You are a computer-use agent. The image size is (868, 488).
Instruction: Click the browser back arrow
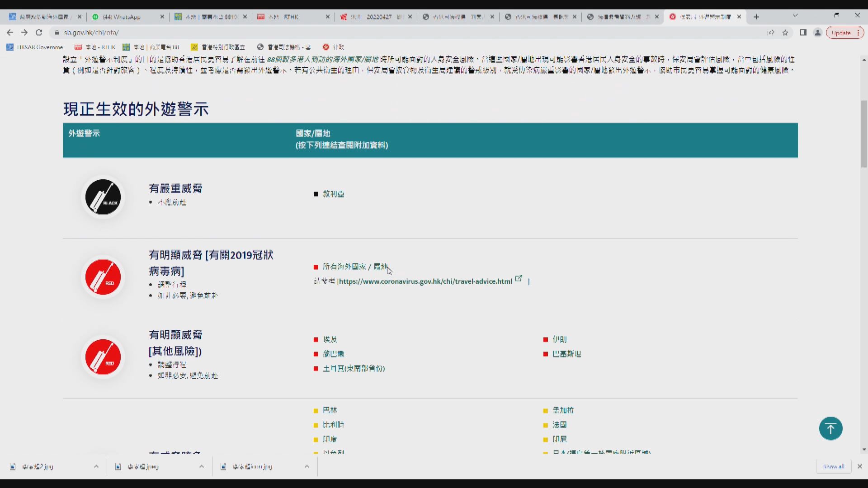[9, 32]
